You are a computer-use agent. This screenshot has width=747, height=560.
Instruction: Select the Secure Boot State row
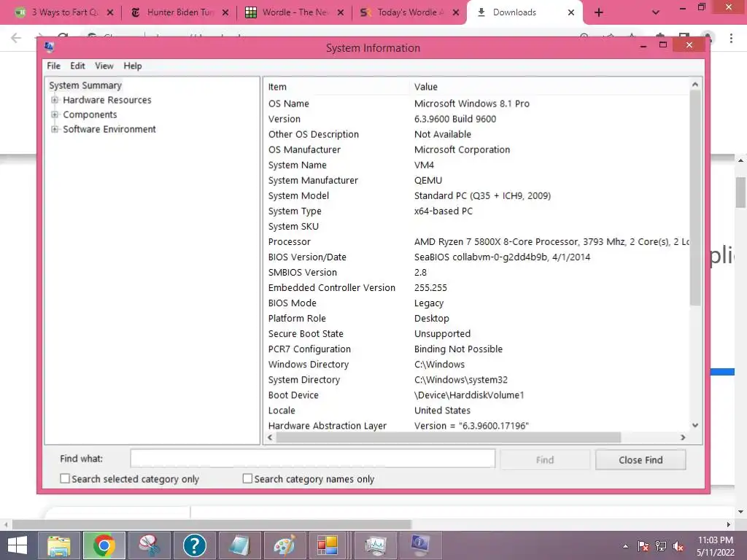tap(476, 333)
